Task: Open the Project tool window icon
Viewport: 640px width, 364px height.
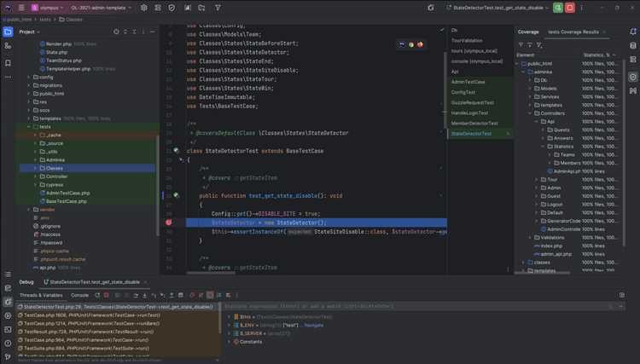Action: click(x=8, y=32)
